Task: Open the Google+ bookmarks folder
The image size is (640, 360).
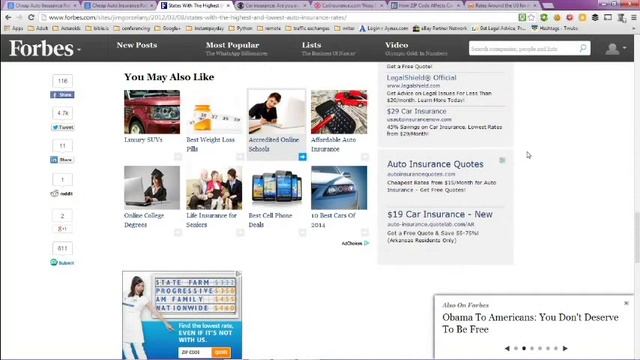Action: tap(167, 28)
